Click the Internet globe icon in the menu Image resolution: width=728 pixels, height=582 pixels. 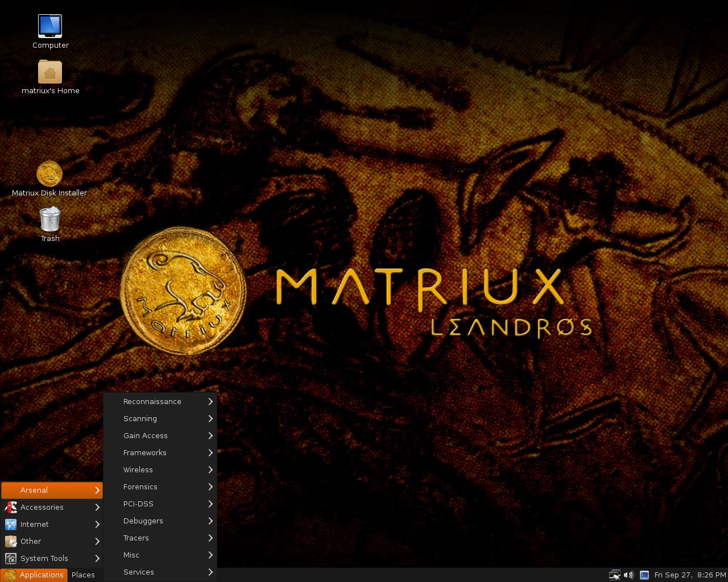pos(11,524)
